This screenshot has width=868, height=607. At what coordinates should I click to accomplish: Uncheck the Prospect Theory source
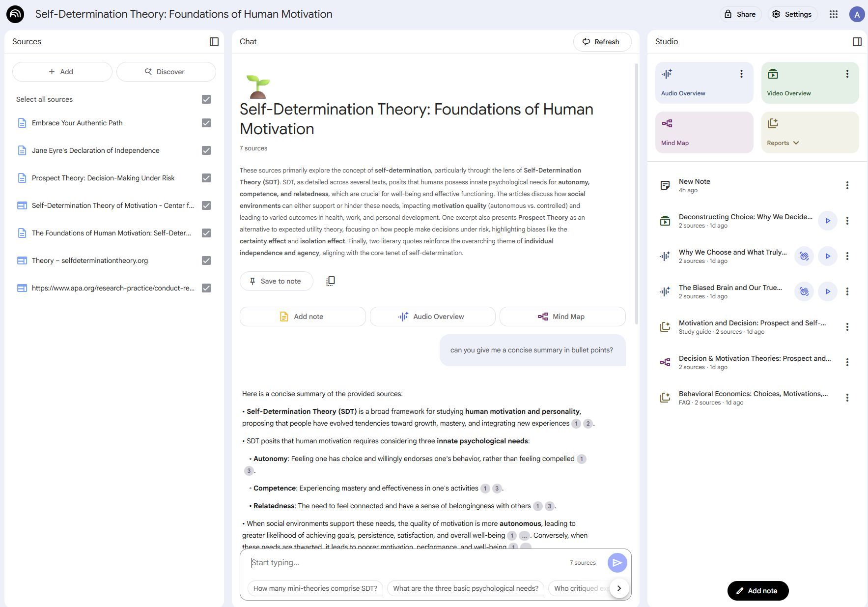coord(206,178)
